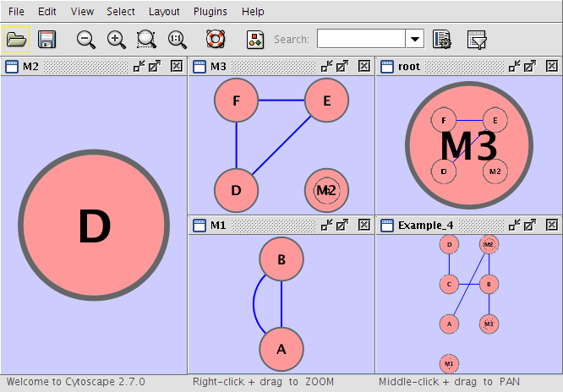
Task: Select node E in the M3 window
Action: point(326,101)
